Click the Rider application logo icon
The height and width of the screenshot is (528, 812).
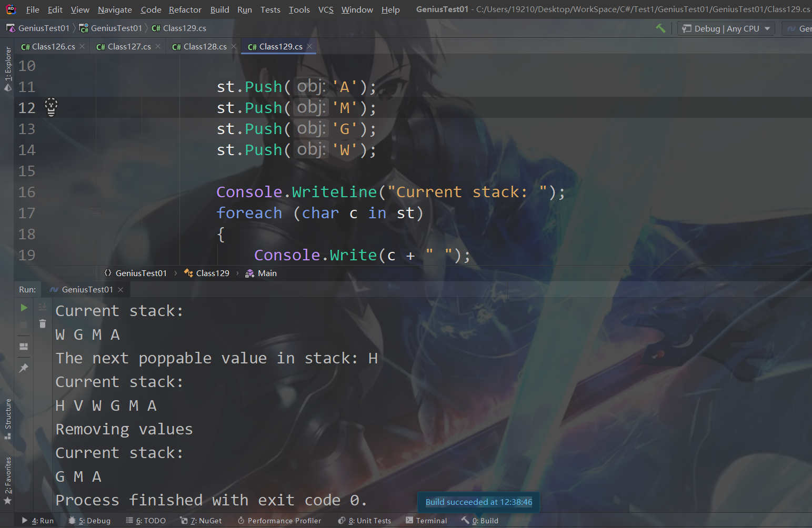11,9
